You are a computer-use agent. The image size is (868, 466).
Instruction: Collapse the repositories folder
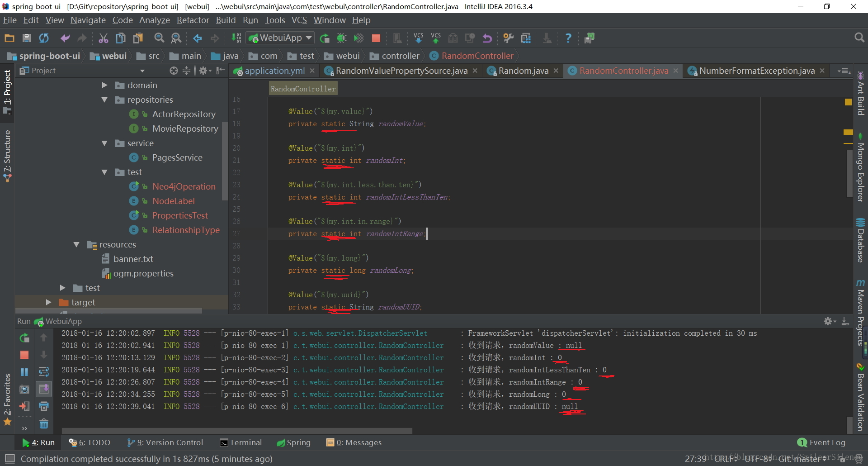point(104,100)
